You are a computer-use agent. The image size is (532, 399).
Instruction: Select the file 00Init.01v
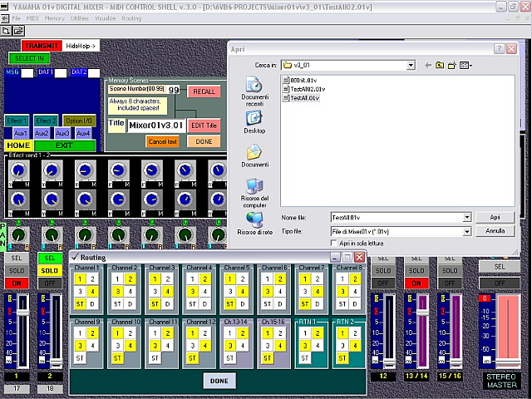tap(299, 81)
